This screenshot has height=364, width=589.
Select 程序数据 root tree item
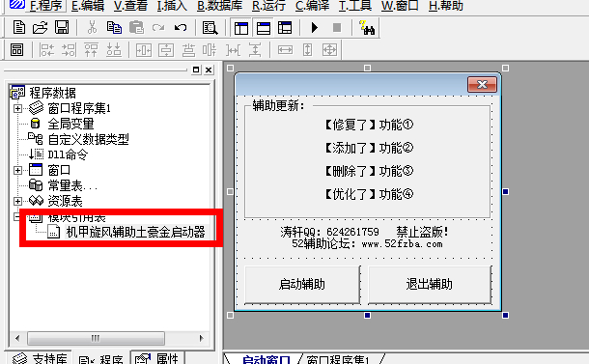pyautogui.click(x=52, y=93)
